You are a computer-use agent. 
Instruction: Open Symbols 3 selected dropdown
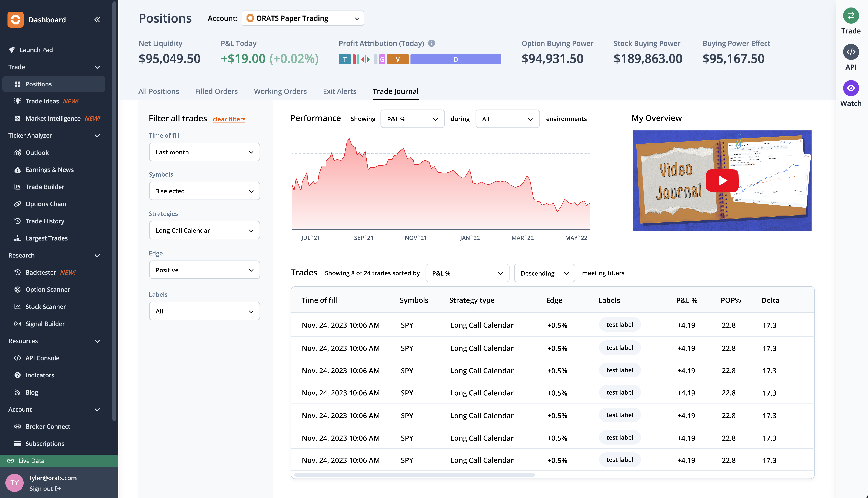point(204,191)
